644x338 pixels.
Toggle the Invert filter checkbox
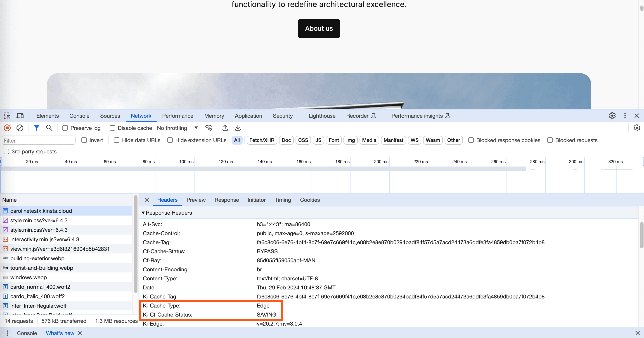84,140
